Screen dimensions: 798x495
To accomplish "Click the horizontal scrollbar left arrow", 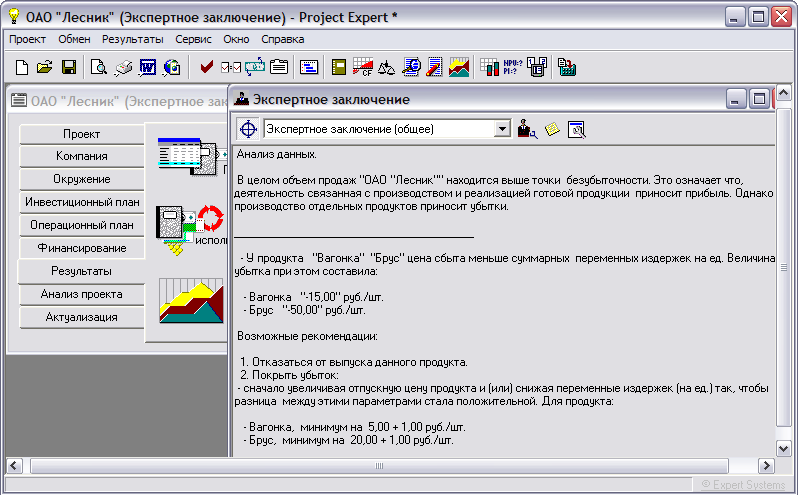I will point(14,465).
